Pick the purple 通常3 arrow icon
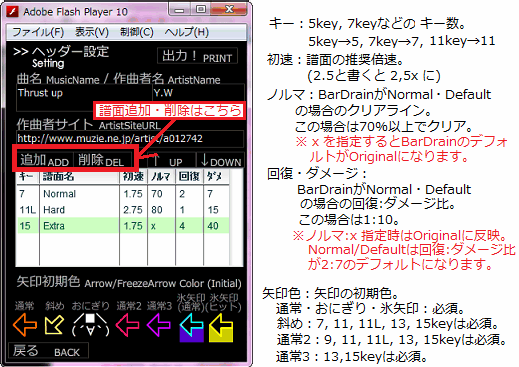The image size is (519, 367). [x=158, y=325]
